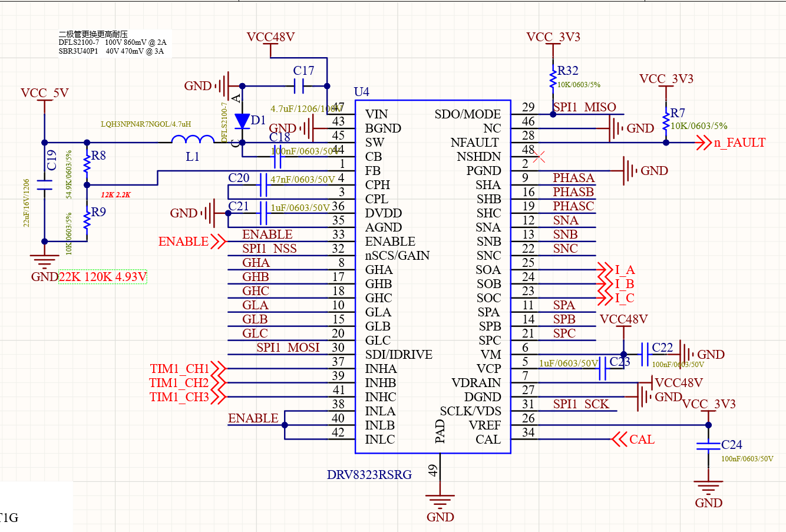
Task: Select the SPI1_MISO net label
Action: [x=584, y=107]
